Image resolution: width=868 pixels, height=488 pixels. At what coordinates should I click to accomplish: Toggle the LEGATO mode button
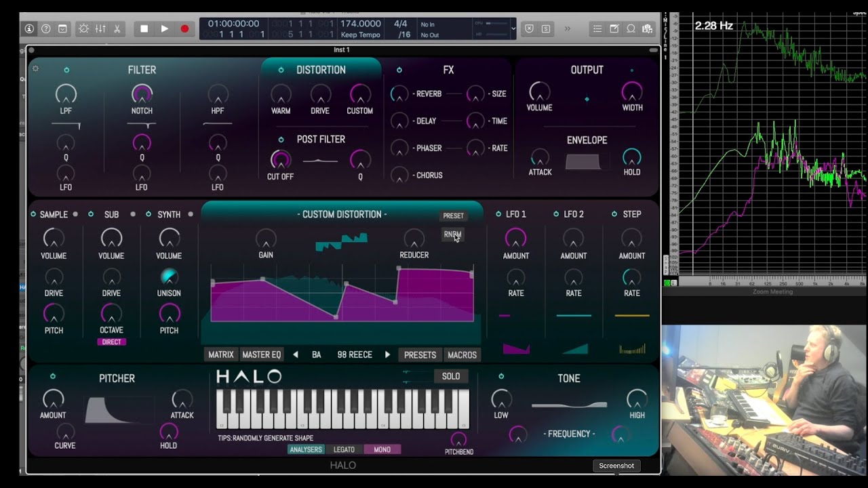(344, 449)
